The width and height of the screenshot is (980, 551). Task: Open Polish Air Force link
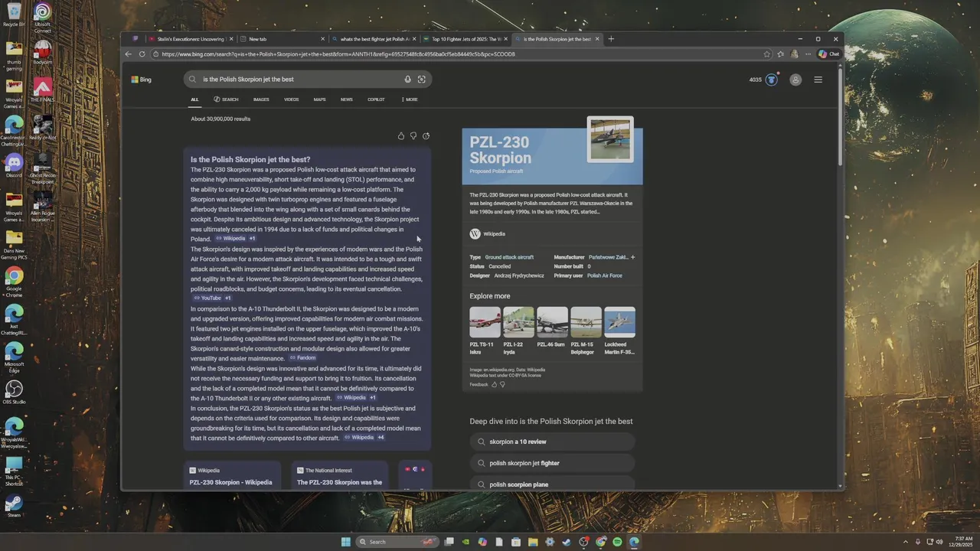[x=605, y=275]
